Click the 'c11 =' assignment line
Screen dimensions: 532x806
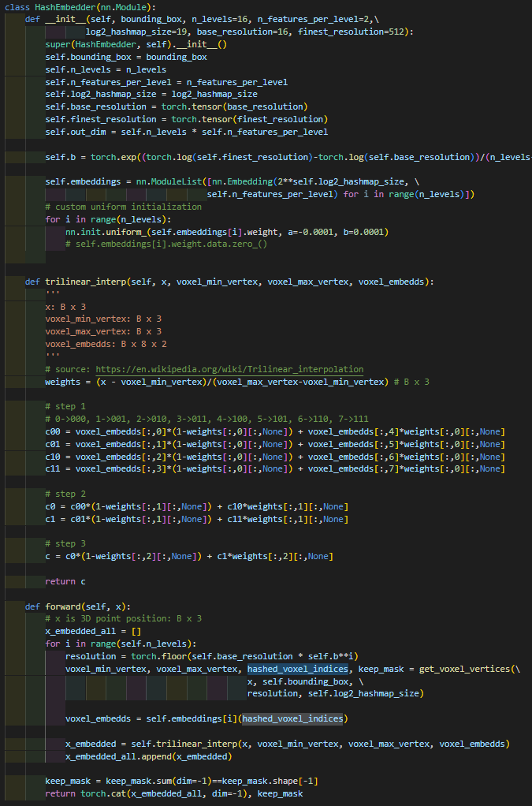275,468
